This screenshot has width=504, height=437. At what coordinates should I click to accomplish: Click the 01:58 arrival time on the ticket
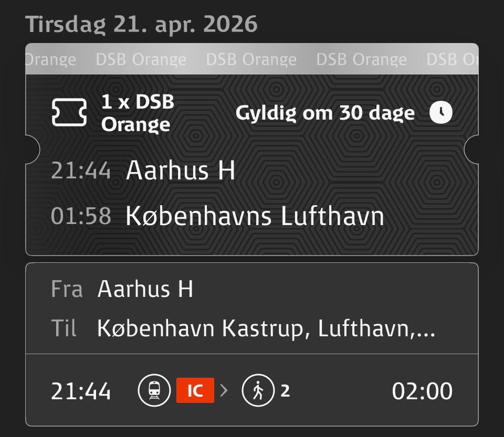tap(81, 216)
